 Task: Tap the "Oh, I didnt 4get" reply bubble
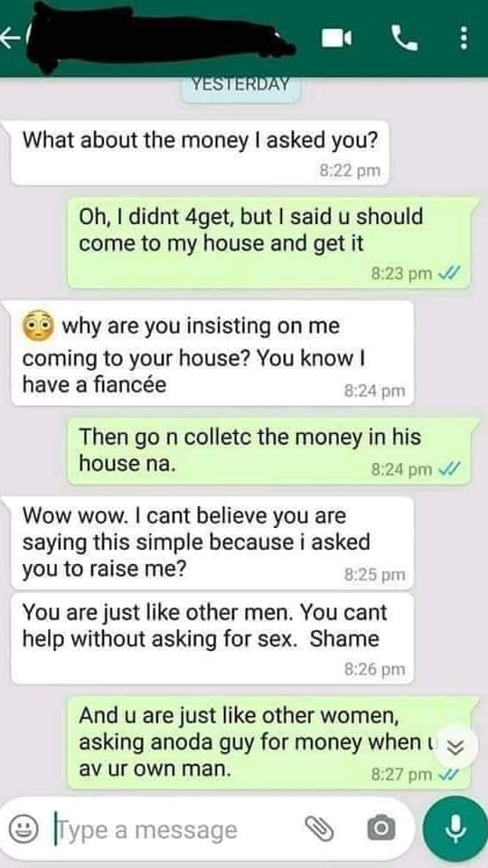pyautogui.click(x=268, y=242)
